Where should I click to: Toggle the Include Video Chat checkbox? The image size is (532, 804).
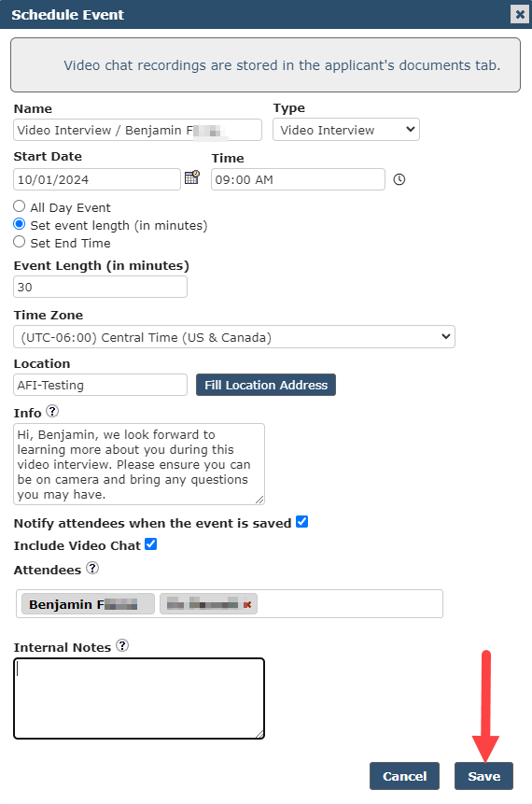click(x=150, y=544)
